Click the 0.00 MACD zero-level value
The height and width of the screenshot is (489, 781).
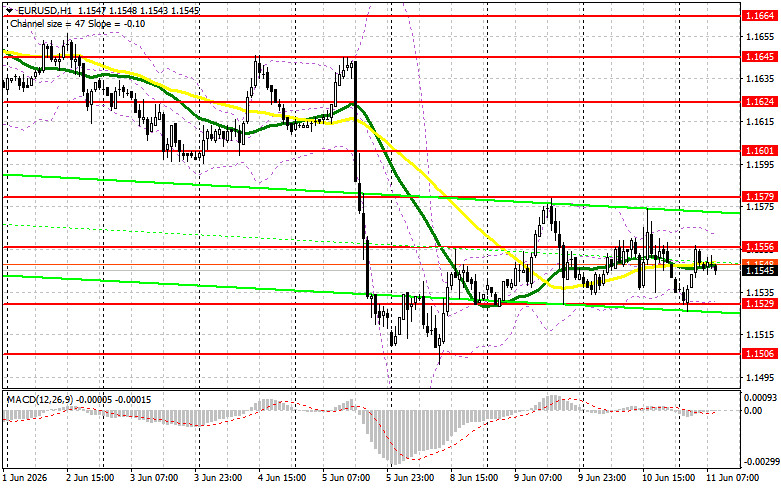[753, 410]
